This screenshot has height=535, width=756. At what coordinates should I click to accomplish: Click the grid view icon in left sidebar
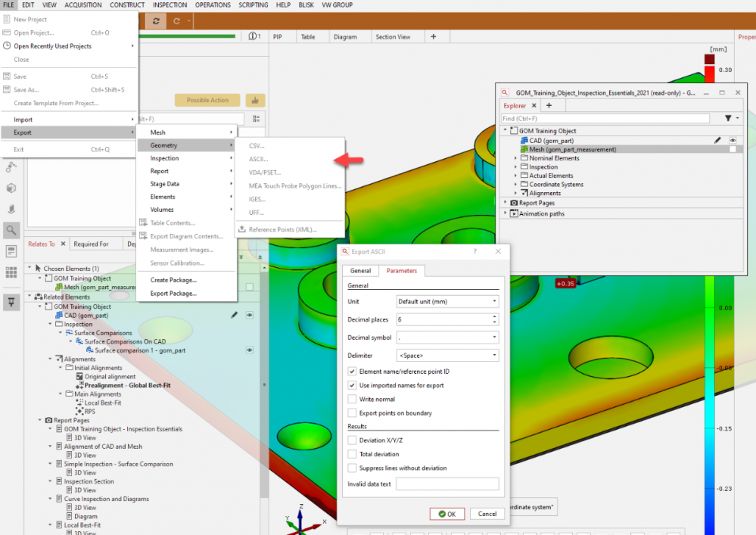tap(11, 272)
